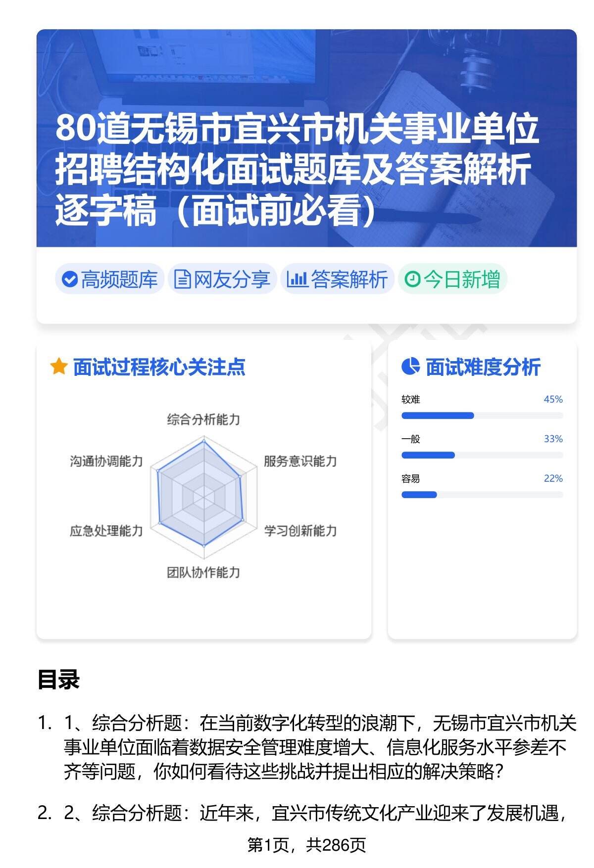Screen dimensions: 594x868
Task: Click the document icon beside 网友分享
Action: pos(182,279)
